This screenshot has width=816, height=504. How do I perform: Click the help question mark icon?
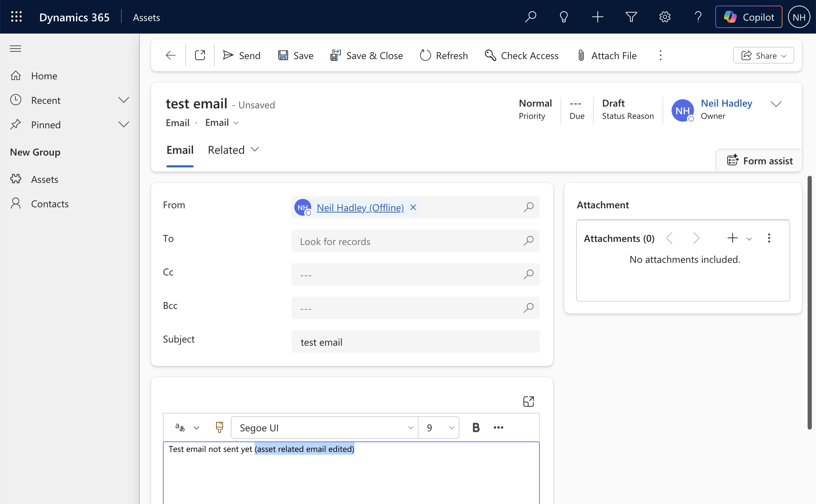698,17
